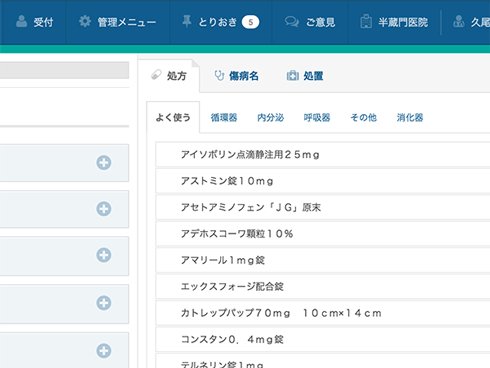This screenshot has height=368, width=490.
Task: Click plus icon in second left panel row
Action: point(104,209)
